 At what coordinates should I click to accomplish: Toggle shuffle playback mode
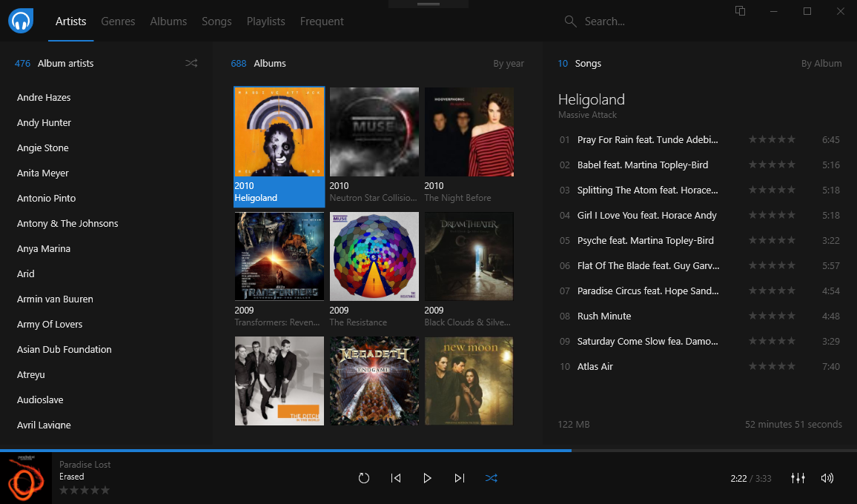coord(491,478)
